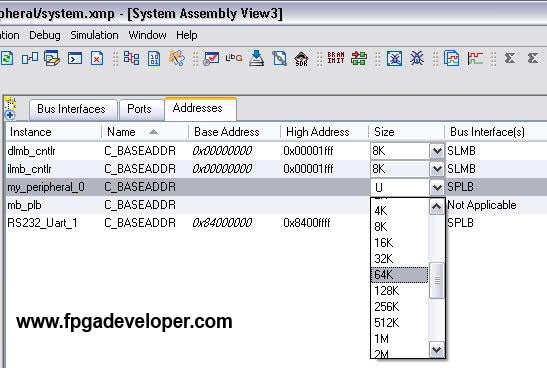547x368 pixels.
Task: Click the red and green waveform icon
Action: point(475,58)
